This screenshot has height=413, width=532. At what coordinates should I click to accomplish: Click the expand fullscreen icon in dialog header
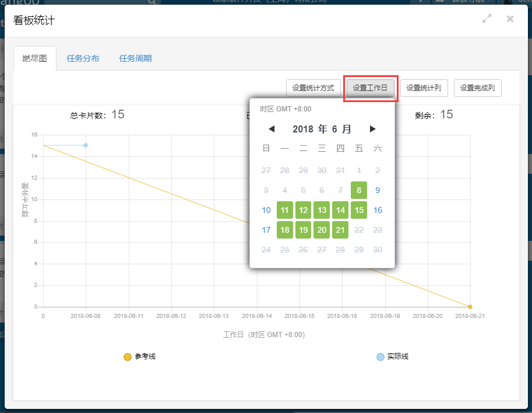pos(487,19)
